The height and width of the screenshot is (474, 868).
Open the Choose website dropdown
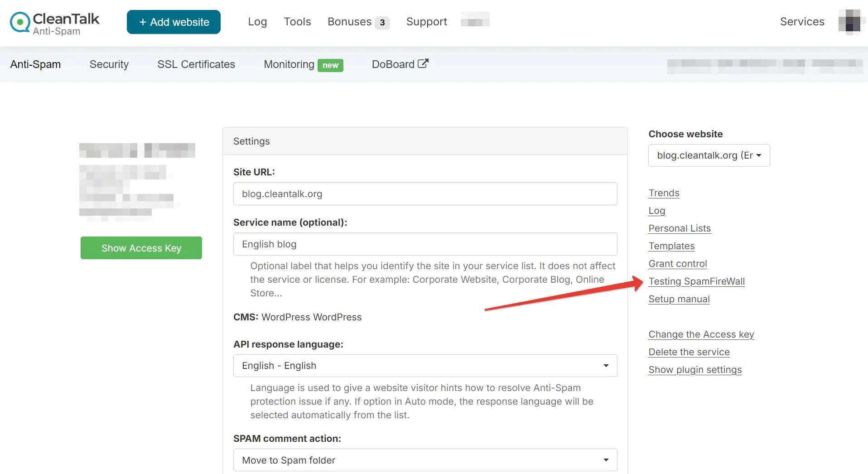[709, 155]
